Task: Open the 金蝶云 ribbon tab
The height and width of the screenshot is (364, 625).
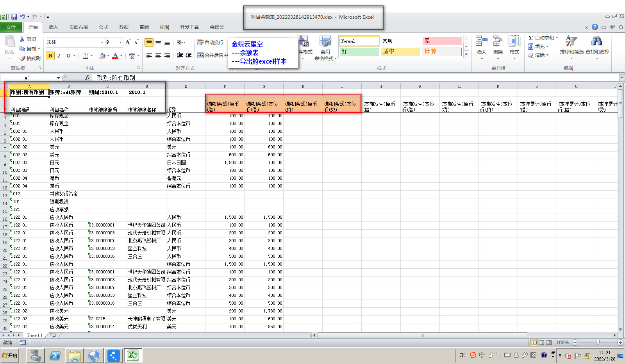Action: 217,27
